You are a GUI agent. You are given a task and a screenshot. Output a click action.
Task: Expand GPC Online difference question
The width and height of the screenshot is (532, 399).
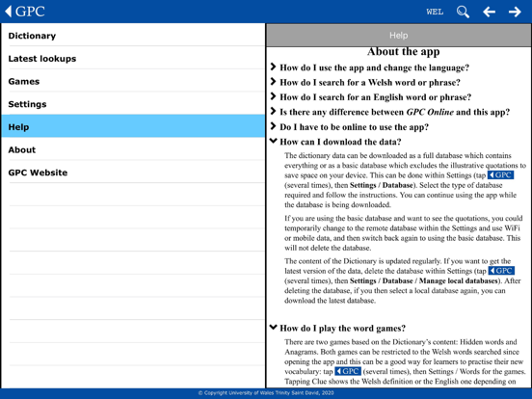point(389,112)
